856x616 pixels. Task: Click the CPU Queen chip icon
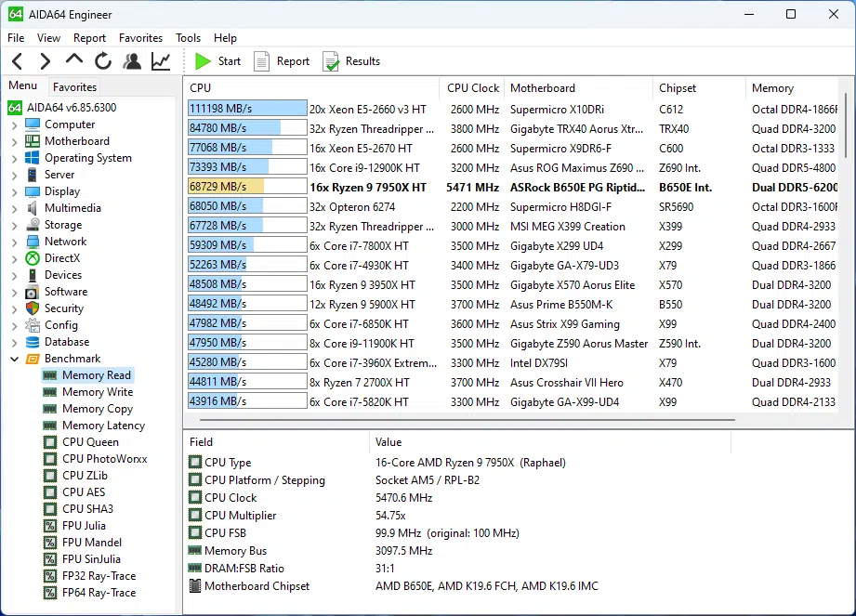coord(49,442)
